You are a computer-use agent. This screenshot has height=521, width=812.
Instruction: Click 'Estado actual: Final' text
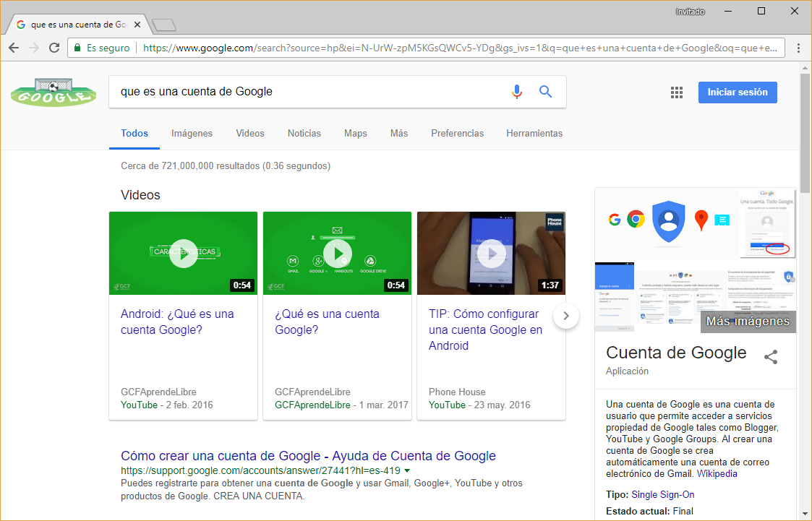[x=649, y=511]
